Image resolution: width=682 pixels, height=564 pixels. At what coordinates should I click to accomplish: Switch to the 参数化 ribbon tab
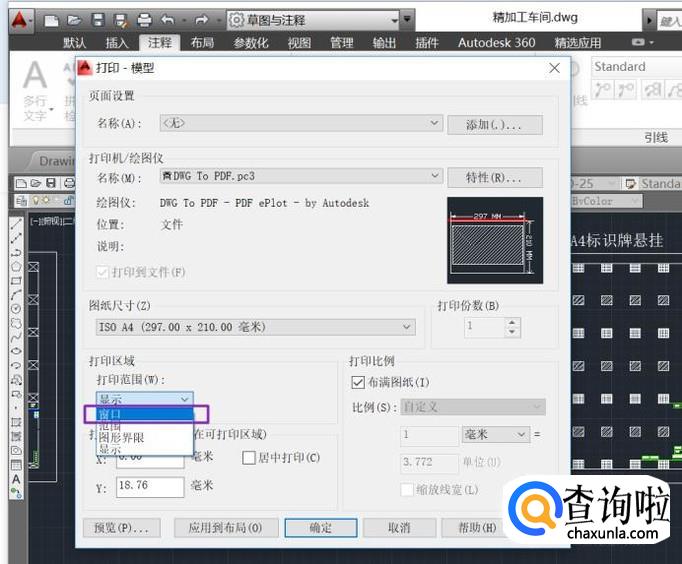pyautogui.click(x=251, y=43)
